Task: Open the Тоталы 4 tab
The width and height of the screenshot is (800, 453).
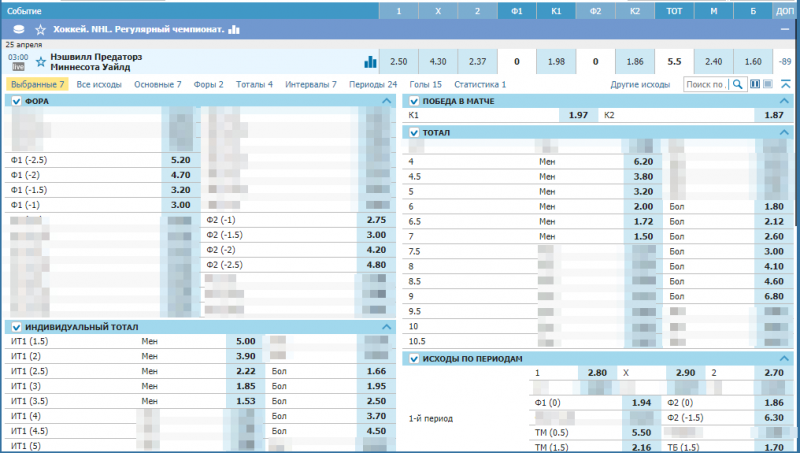Action: pos(254,85)
